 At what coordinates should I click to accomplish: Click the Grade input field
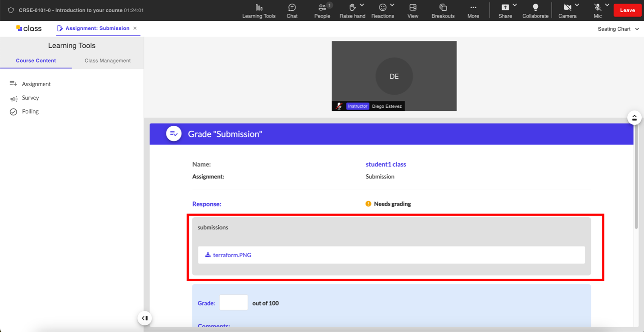click(233, 303)
